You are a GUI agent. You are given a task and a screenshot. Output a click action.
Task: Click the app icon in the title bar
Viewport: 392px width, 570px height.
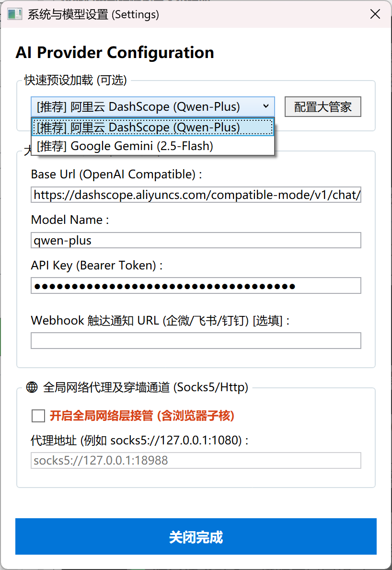(x=14, y=14)
